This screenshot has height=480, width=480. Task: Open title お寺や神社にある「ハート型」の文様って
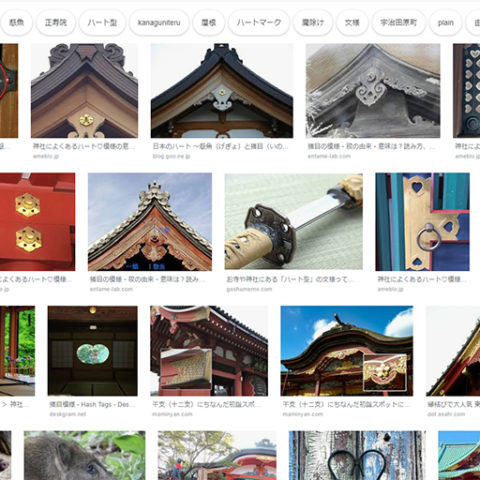(x=289, y=279)
